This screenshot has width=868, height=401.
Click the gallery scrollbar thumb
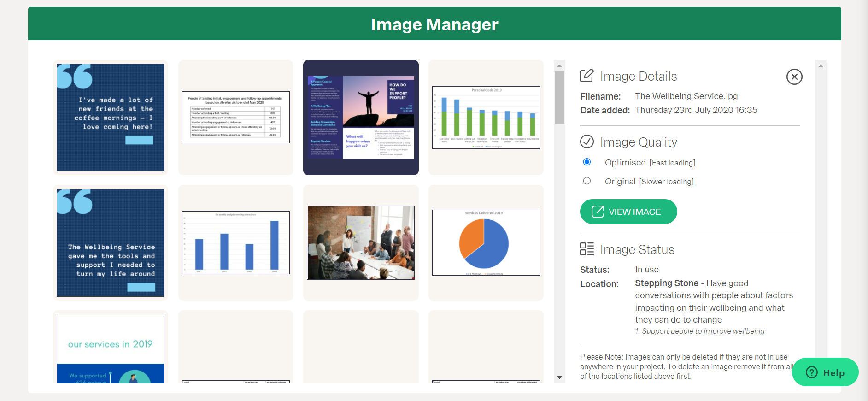[559, 98]
